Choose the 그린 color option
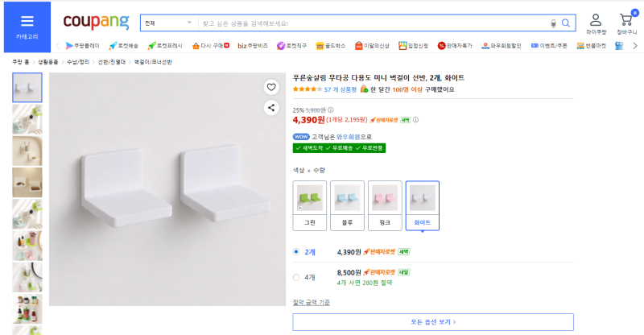The height and width of the screenshot is (335, 644). click(310, 205)
